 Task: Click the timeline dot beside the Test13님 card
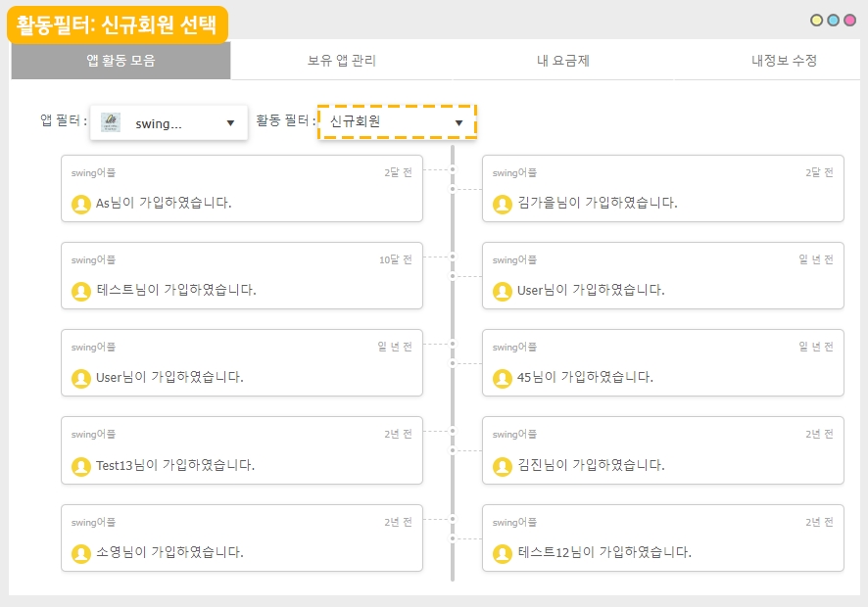(453, 431)
